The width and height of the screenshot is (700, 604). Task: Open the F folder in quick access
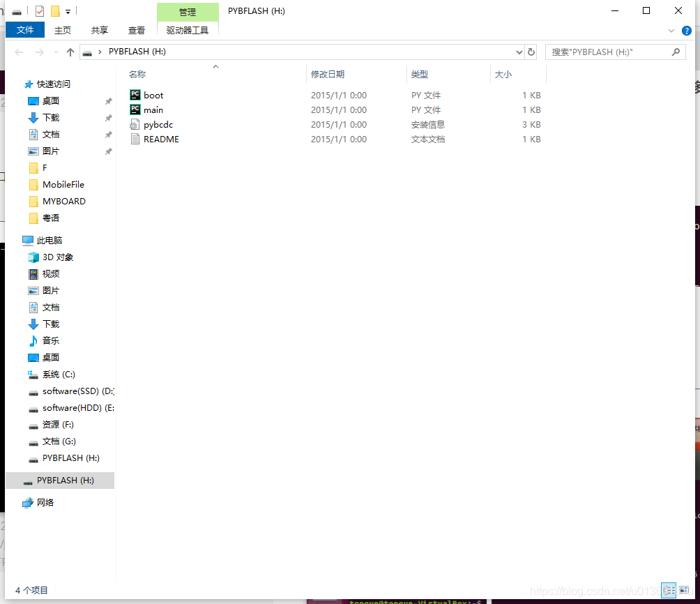point(45,168)
